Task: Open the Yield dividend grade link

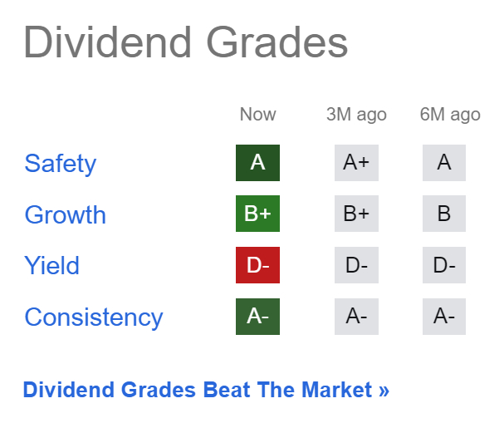Action: click(51, 266)
